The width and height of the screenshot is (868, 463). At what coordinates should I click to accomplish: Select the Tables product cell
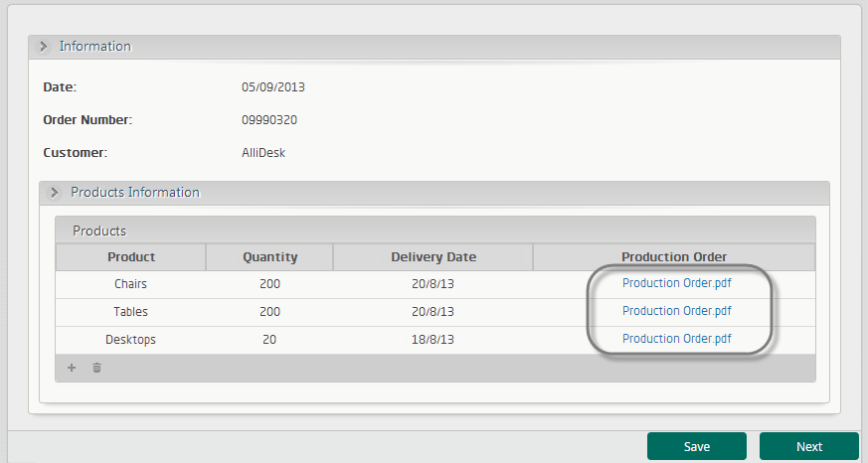pyautogui.click(x=131, y=312)
